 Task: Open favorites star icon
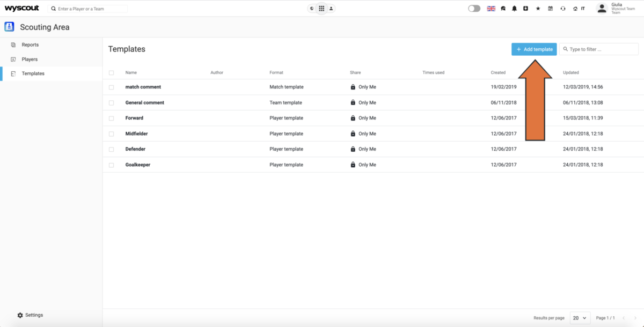pos(538,9)
